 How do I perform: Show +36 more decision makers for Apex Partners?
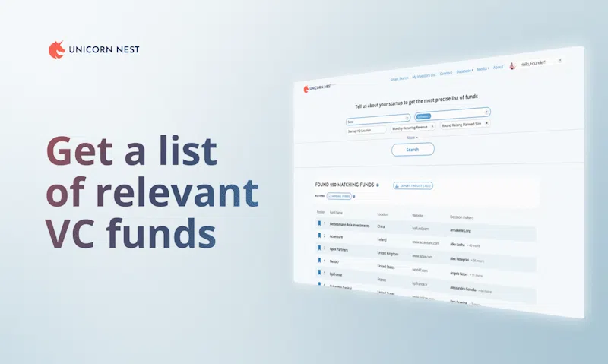tap(477, 261)
